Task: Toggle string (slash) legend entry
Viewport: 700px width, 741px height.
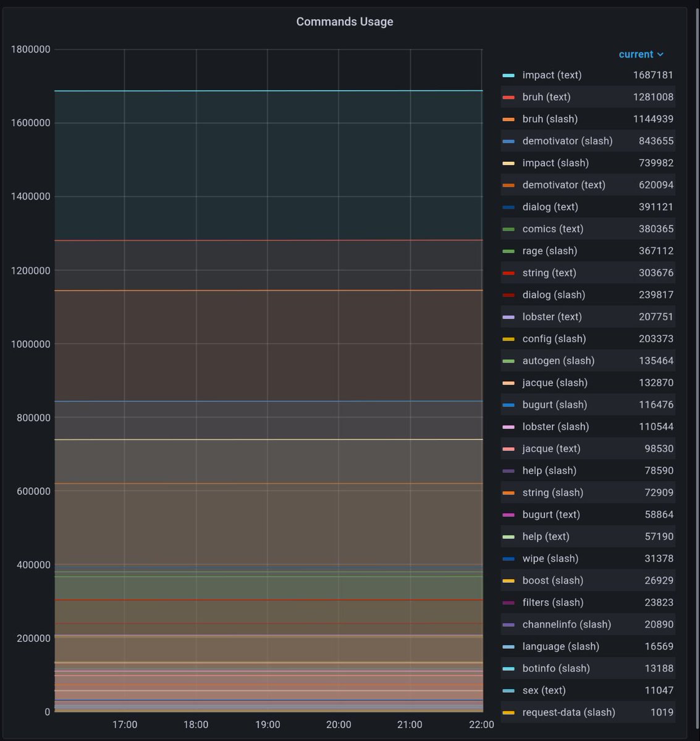Action: 552,493
